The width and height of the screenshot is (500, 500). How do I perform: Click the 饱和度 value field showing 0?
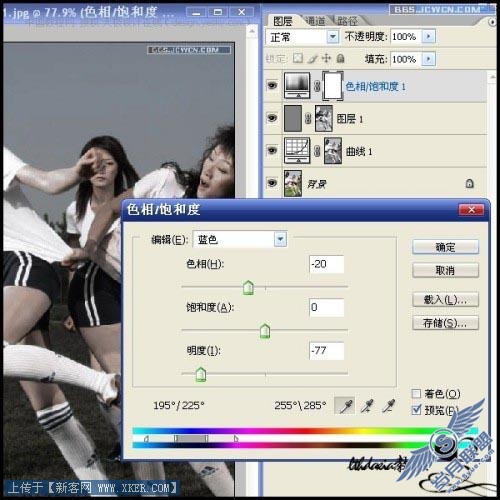tap(326, 307)
